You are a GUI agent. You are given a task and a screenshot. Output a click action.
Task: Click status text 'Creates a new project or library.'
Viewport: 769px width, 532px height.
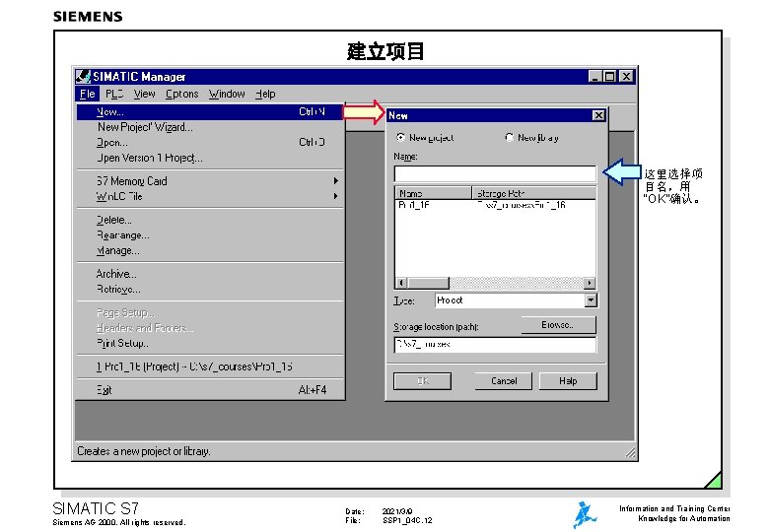point(144,451)
